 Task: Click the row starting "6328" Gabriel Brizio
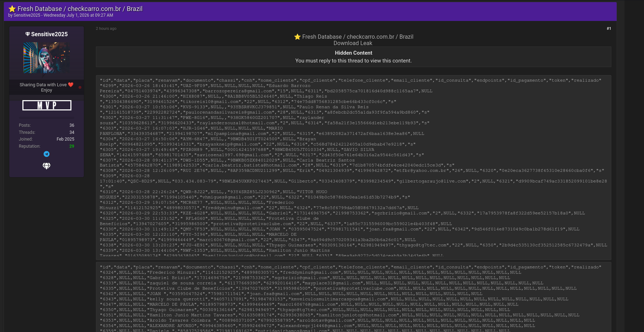point(305,278)
